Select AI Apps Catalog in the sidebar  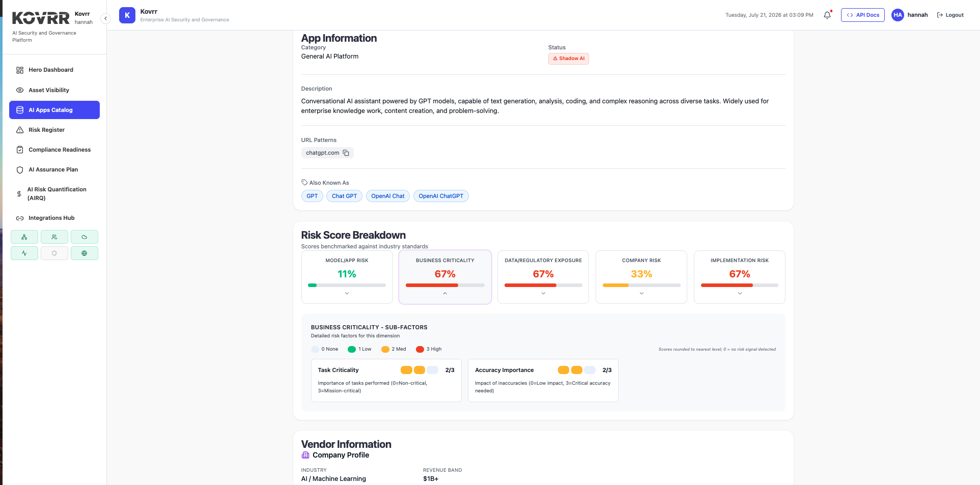(x=54, y=110)
